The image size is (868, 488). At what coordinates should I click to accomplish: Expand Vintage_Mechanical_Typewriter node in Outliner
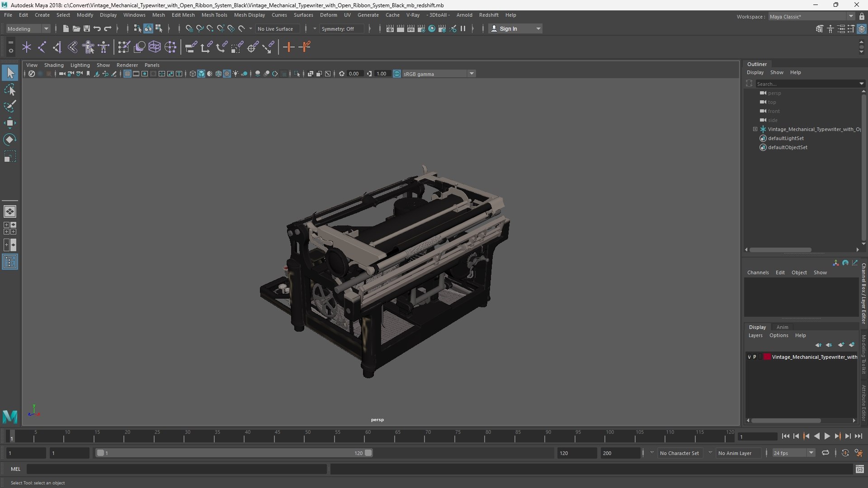755,129
